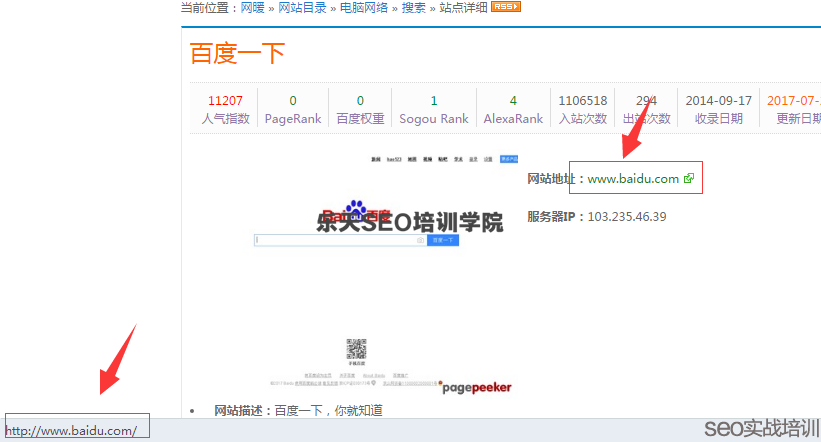Visit the www.baidu.com site address link

tap(633, 179)
